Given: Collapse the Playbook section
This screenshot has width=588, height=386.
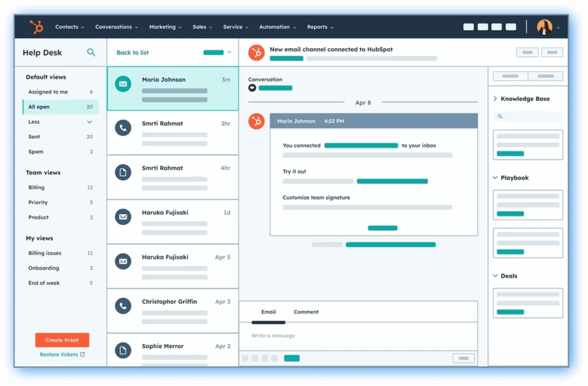Looking at the screenshot, I should 496,177.
